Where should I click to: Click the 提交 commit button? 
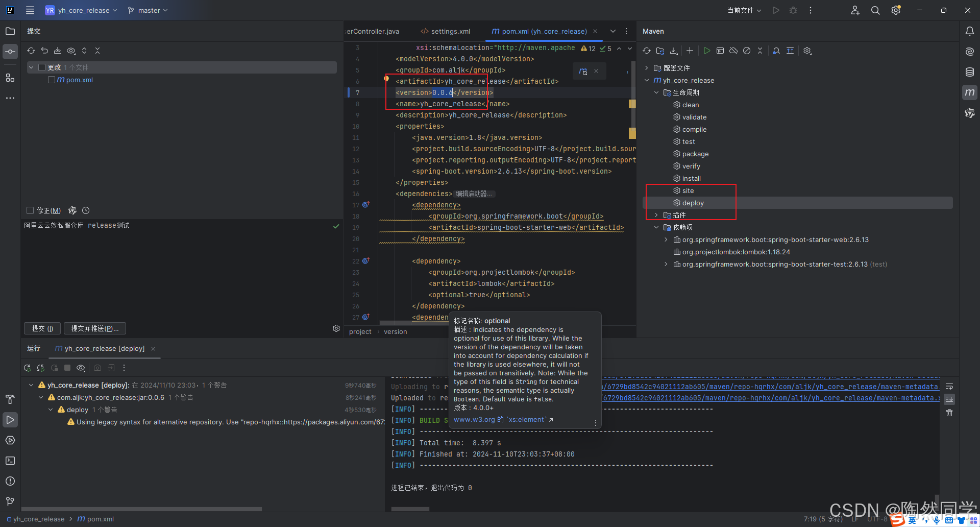point(42,328)
